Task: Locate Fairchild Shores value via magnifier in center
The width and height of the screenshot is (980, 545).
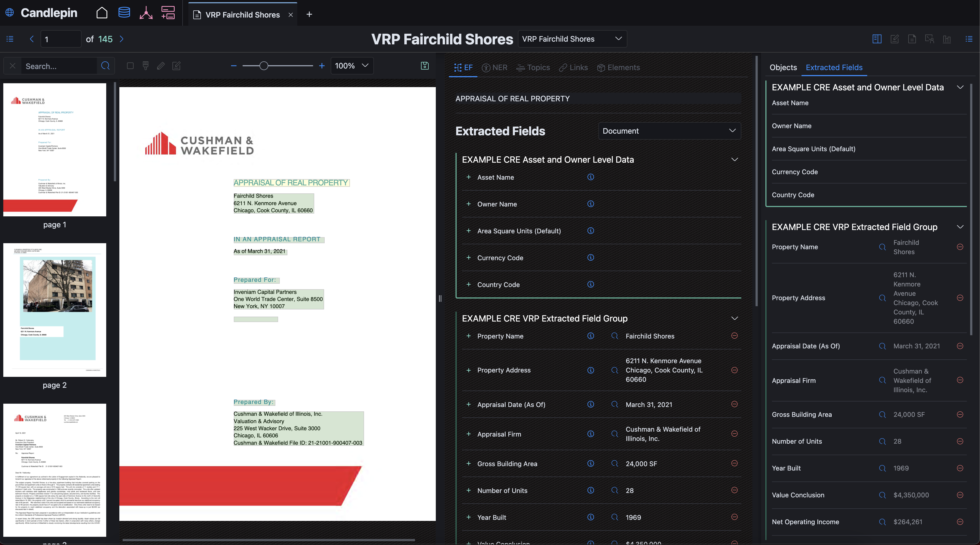Action: coord(614,336)
